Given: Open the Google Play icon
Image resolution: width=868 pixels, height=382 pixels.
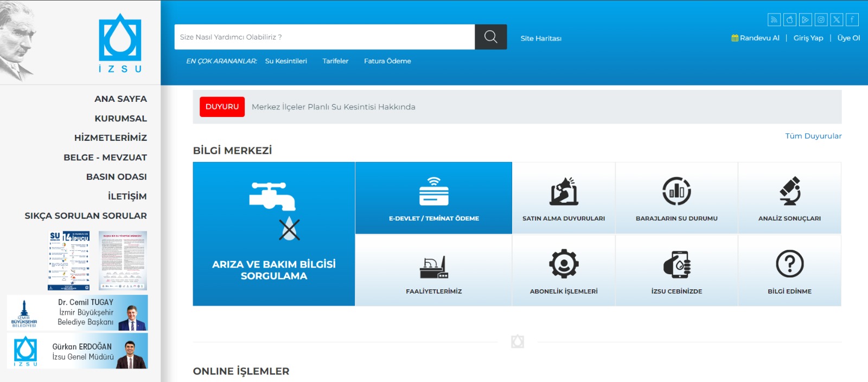Looking at the screenshot, I should (806, 20).
